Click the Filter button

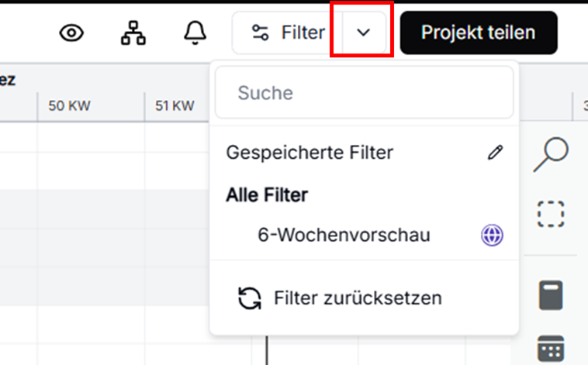tap(289, 33)
